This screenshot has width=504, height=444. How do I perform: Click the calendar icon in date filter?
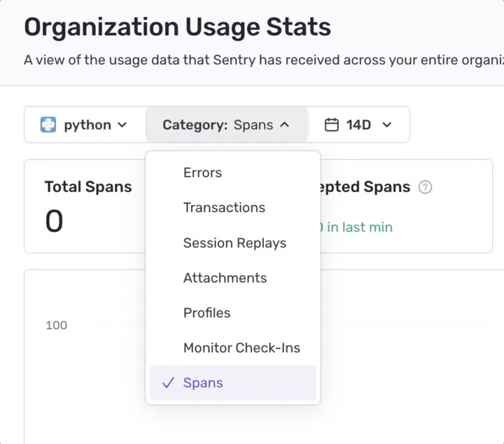pyautogui.click(x=332, y=125)
